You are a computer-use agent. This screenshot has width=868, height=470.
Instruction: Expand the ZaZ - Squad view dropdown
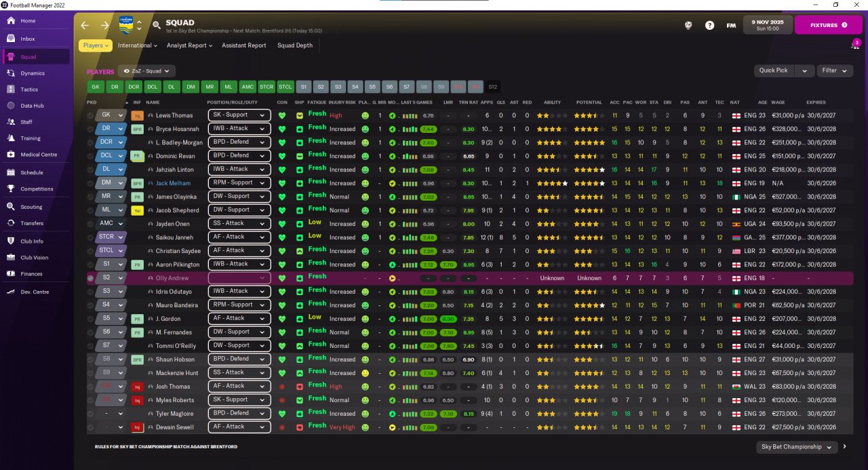pyautogui.click(x=146, y=71)
